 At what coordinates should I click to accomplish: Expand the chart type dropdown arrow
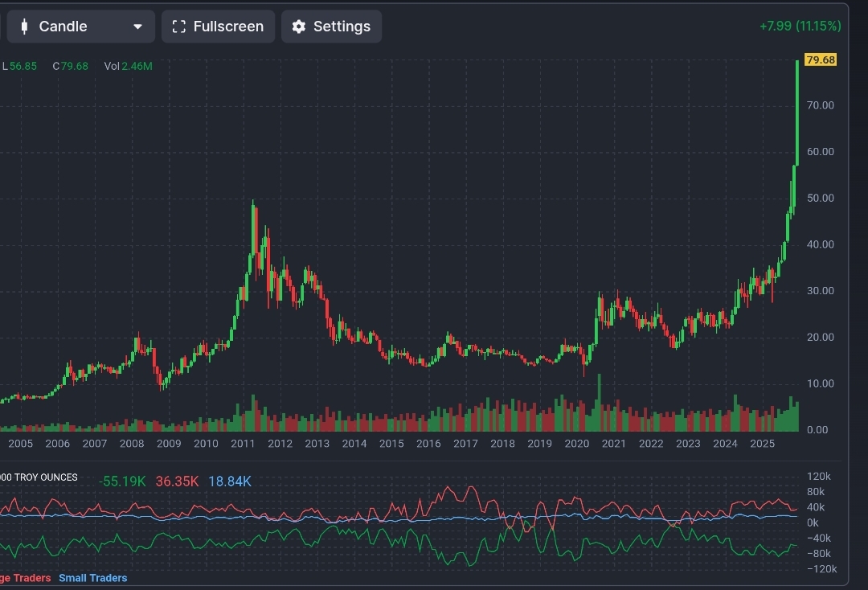(138, 27)
